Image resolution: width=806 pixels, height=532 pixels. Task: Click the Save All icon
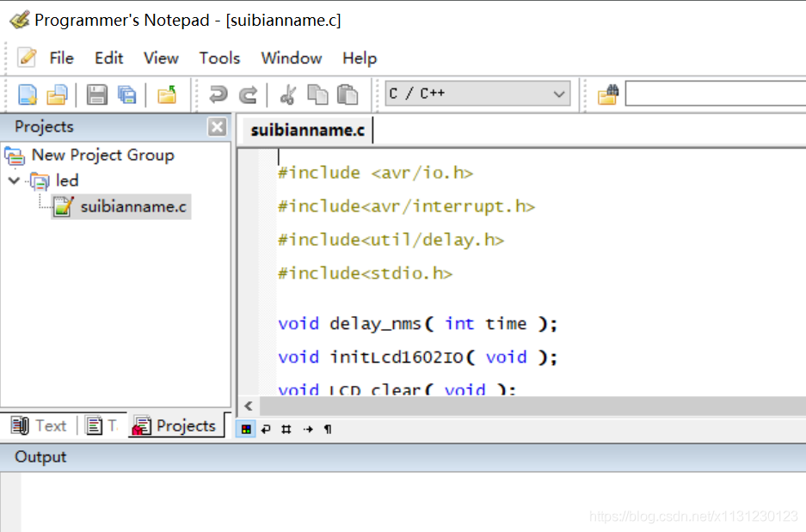point(127,95)
